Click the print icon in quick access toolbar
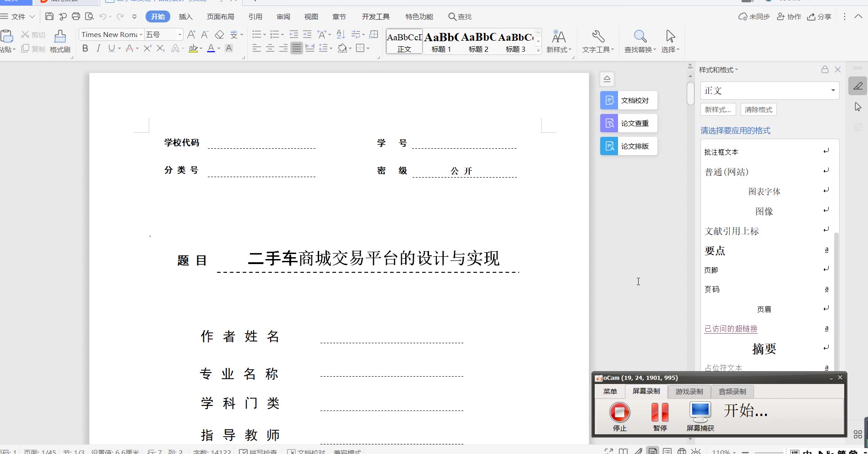Screen dimensions: 868x454 pyautogui.click(x=76, y=16)
